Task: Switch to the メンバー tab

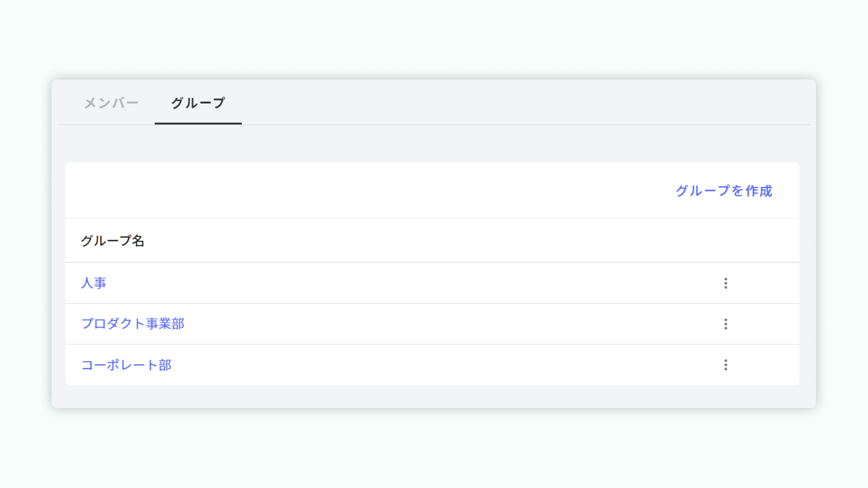Action: coord(111,103)
